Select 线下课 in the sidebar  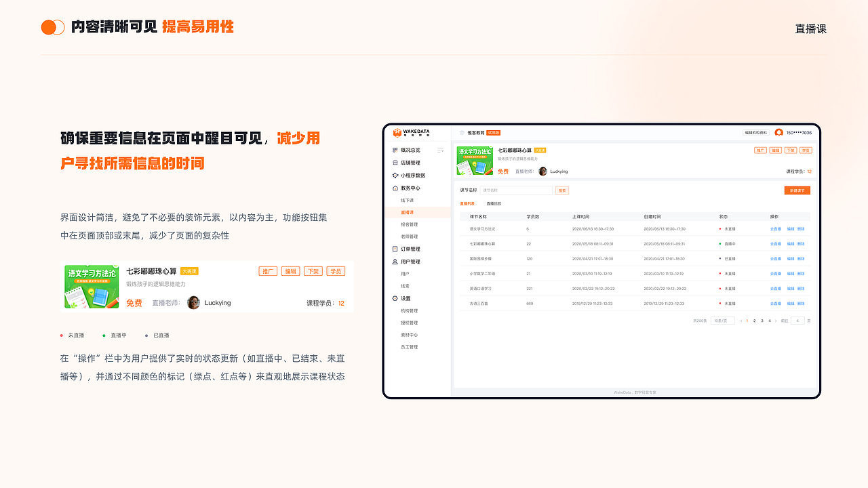[407, 201]
